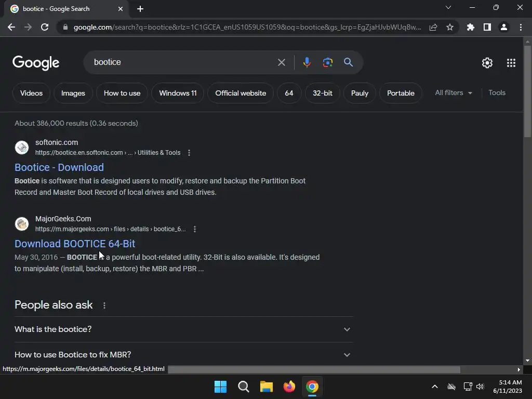
Task: Select the Pauly filter chip
Action: pos(360,93)
